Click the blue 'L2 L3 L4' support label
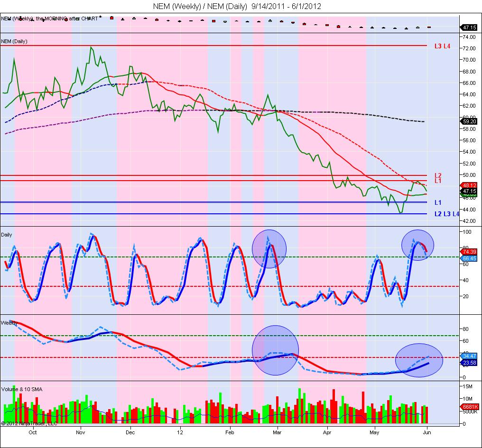Image resolution: width=482 pixels, height=448 pixels. (446, 214)
